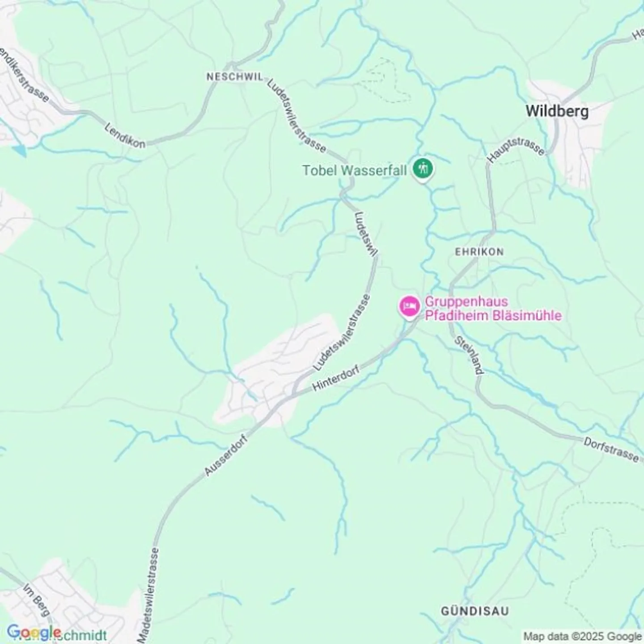The width and height of the screenshot is (644, 644).
Task: Select the GÜNDISAU locality label
Action: 475,611
